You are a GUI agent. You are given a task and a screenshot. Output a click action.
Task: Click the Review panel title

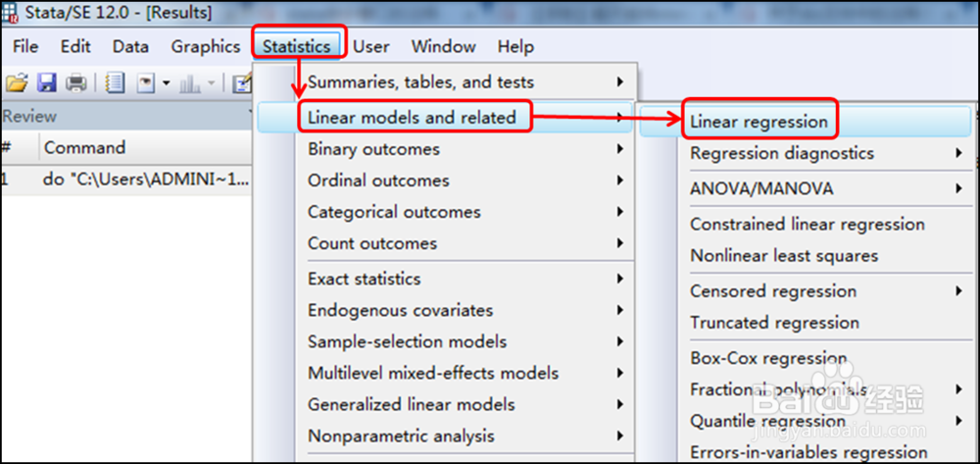29,117
